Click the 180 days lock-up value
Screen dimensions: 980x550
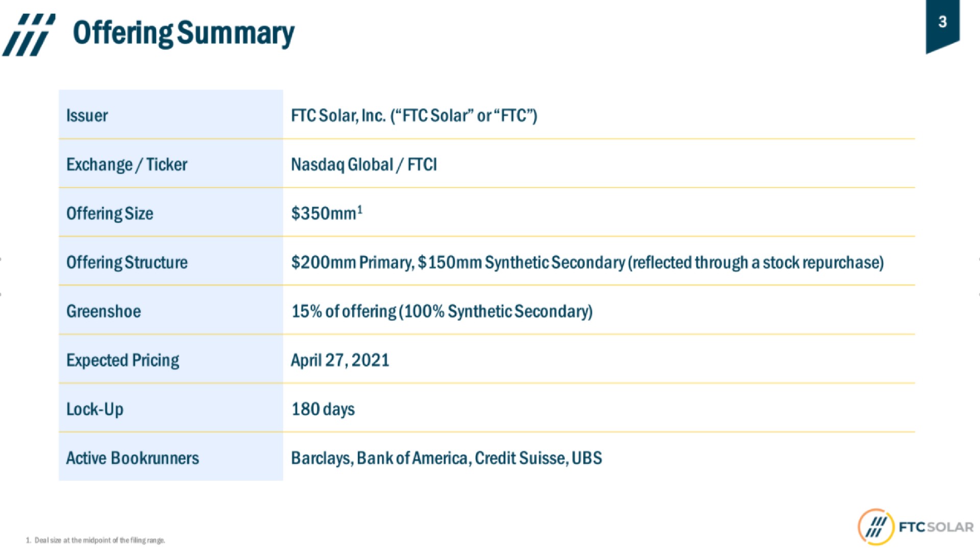pyautogui.click(x=323, y=409)
